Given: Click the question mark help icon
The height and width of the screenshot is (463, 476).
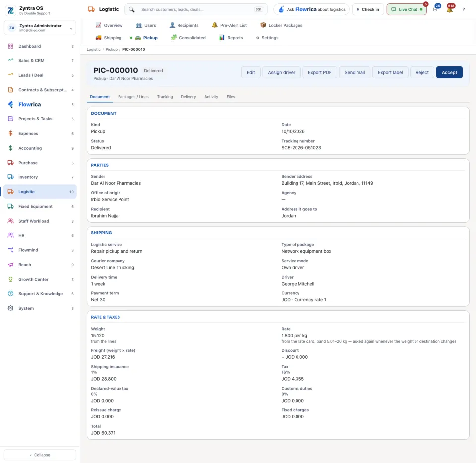Looking at the screenshot, I should [x=464, y=10].
